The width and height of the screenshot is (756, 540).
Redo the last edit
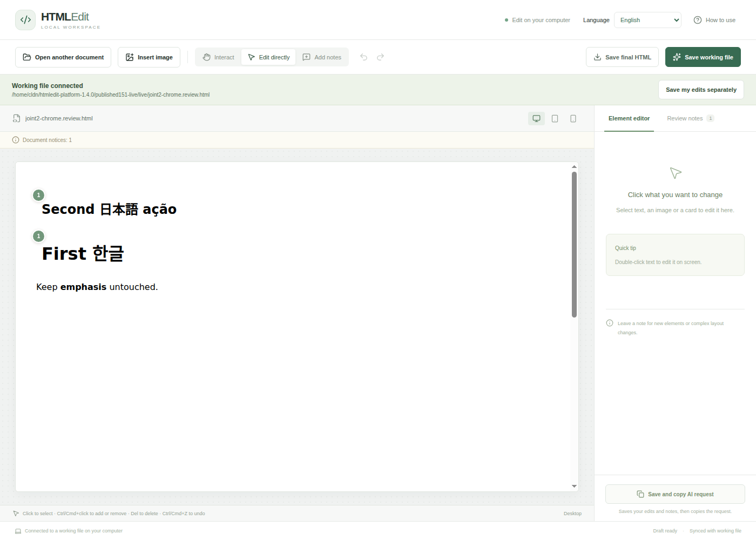(380, 57)
